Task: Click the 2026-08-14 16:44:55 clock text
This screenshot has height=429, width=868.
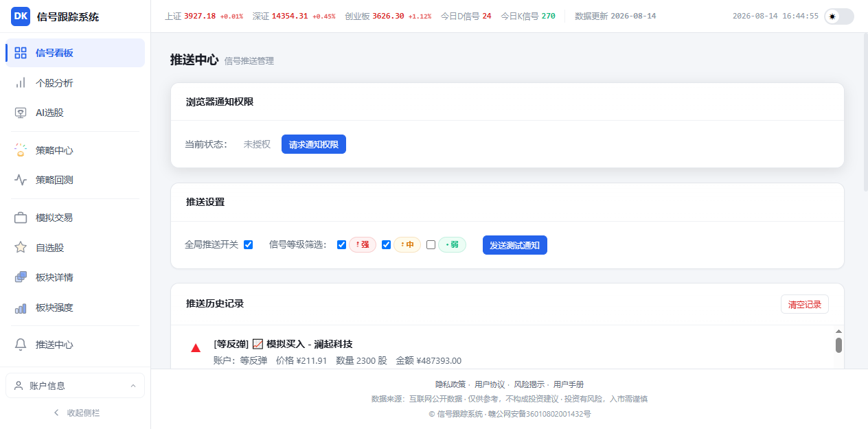Action: tap(775, 16)
